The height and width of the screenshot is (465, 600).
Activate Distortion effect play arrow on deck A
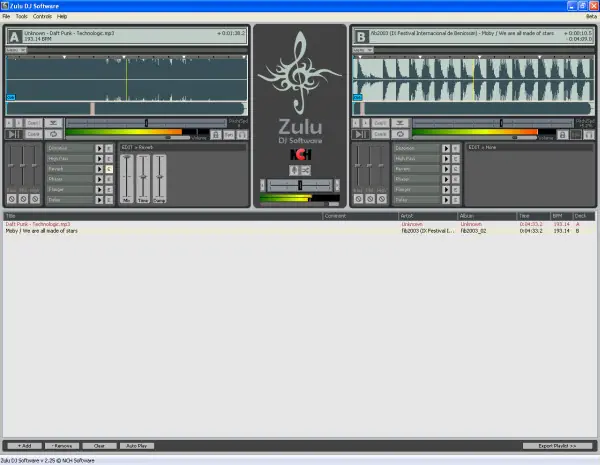pos(99,148)
